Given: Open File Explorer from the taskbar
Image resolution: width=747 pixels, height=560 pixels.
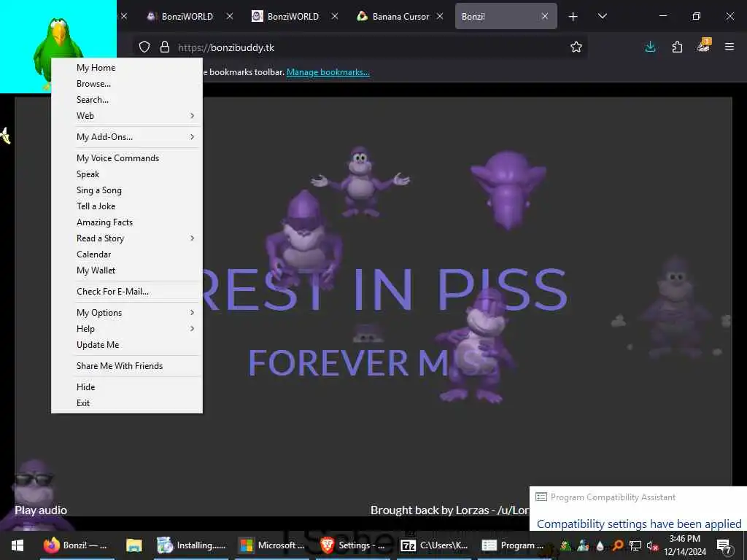Looking at the screenshot, I should point(134,545).
